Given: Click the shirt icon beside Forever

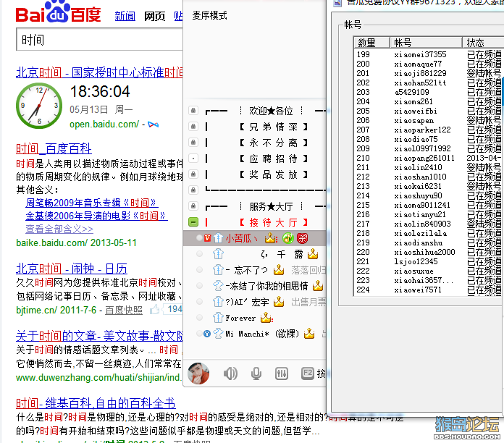Looking at the screenshot, I should pos(218,318).
